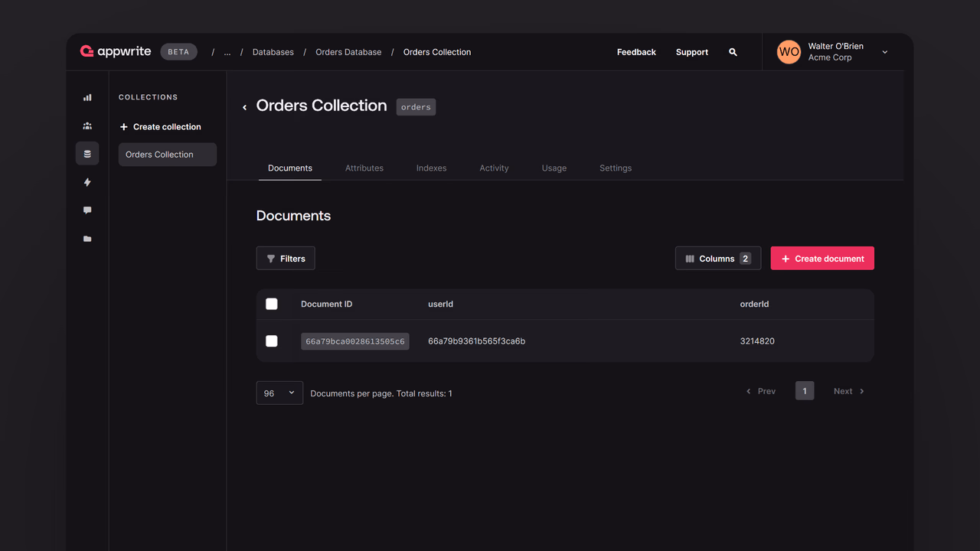
Task: Expand the Walter O'Brien account dropdown
Action: (885, 52)
